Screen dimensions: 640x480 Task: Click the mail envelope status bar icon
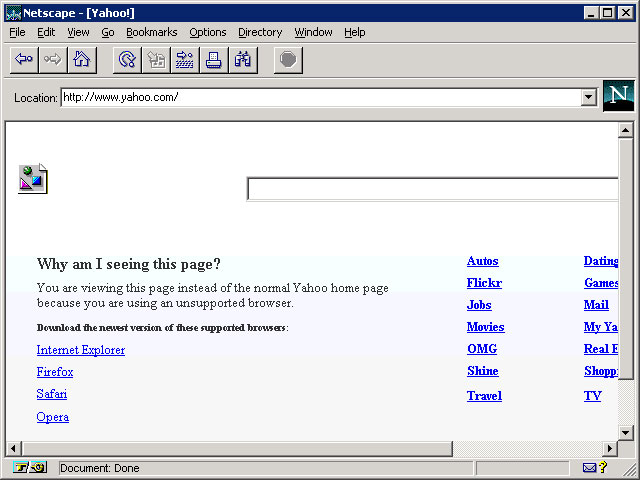[x=589, y=468]
